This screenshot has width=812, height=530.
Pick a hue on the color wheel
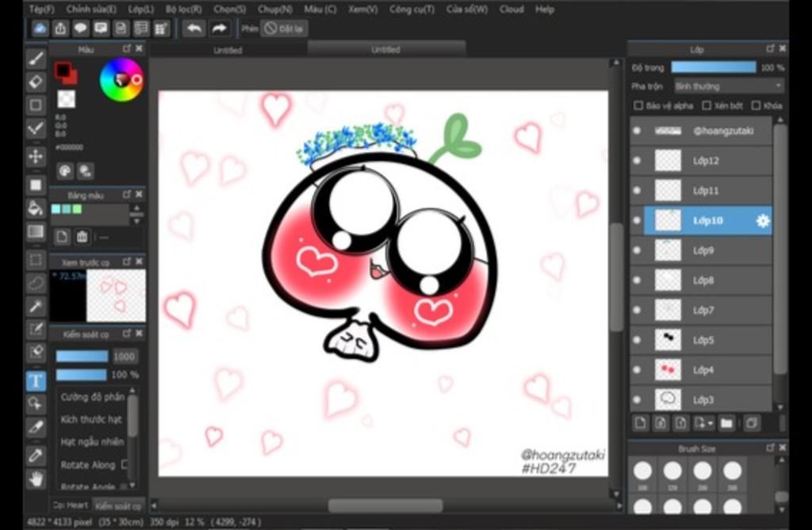coord(121,80)
